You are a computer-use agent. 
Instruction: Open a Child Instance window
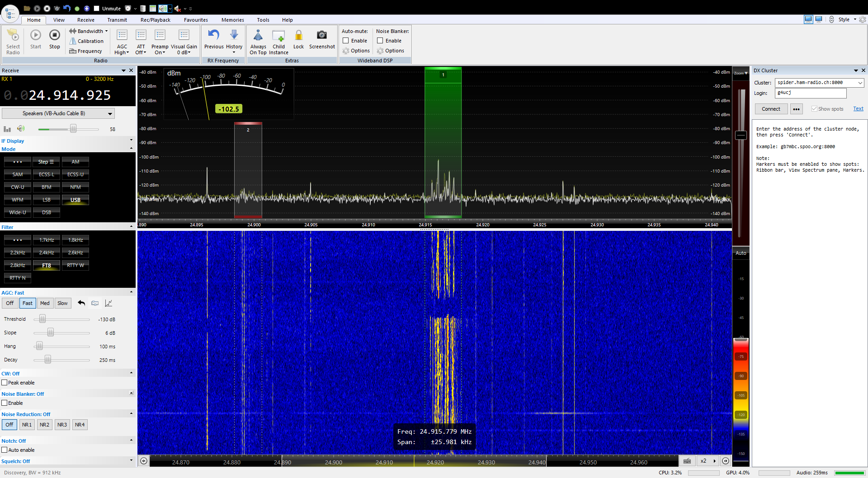click(x=278, y=36)
